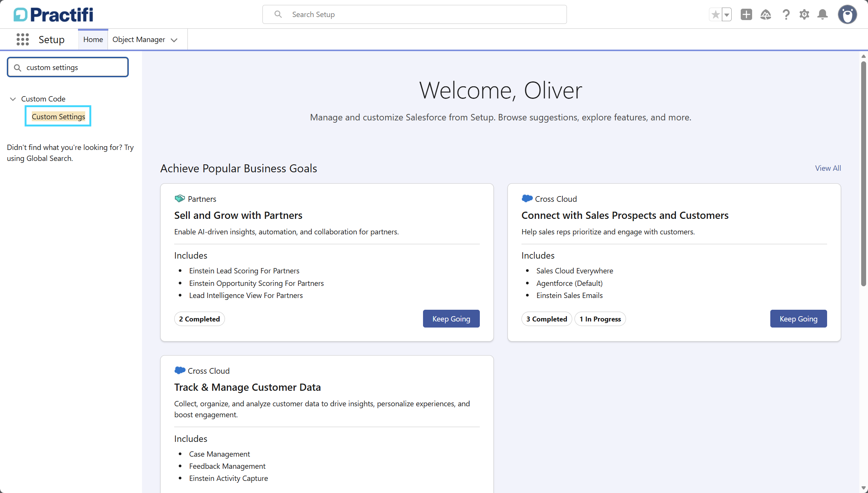Open Track & Manage Customer Data heading
Image resolution: width=868 pixels, height=493 pixels.
[x=247, y=387]
